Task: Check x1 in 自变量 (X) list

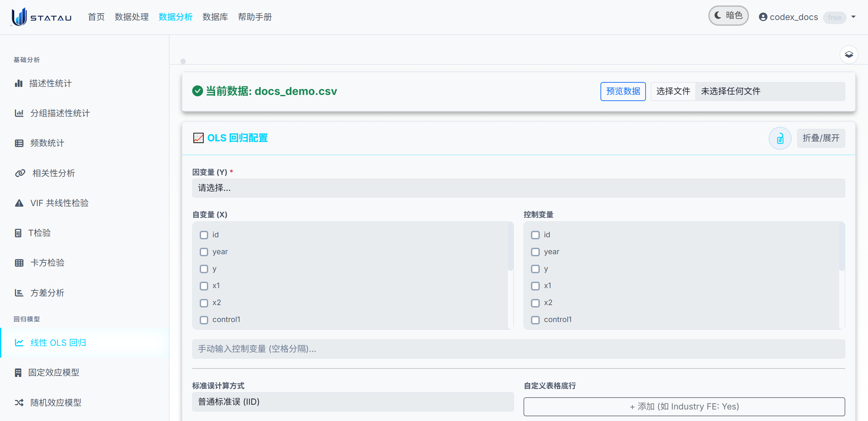Action: pos(204,286)
